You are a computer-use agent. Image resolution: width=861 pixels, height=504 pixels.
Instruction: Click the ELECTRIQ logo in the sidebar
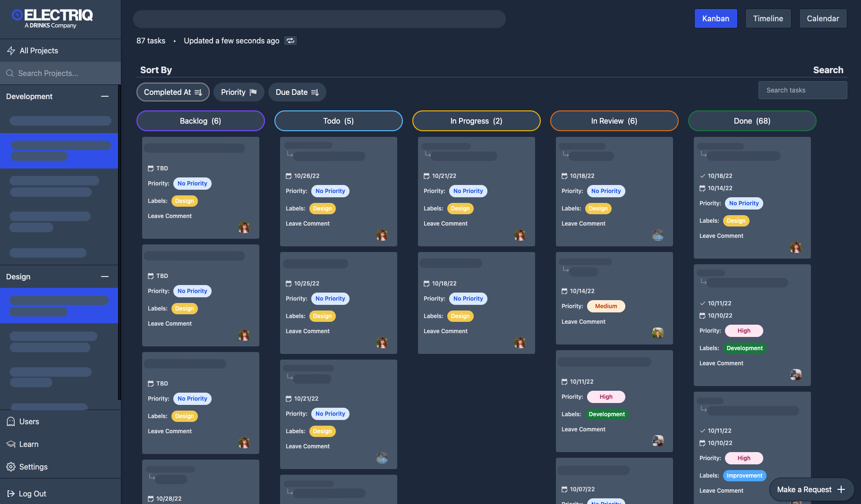click(52, 19)
